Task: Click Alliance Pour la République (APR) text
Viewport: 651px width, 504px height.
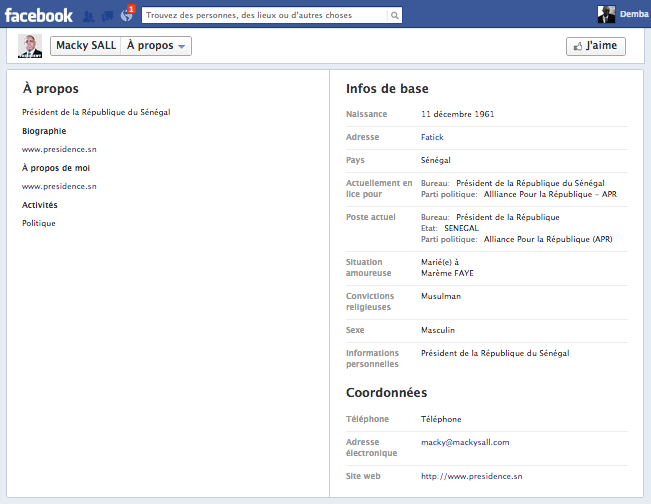Action: pos(548,240)
